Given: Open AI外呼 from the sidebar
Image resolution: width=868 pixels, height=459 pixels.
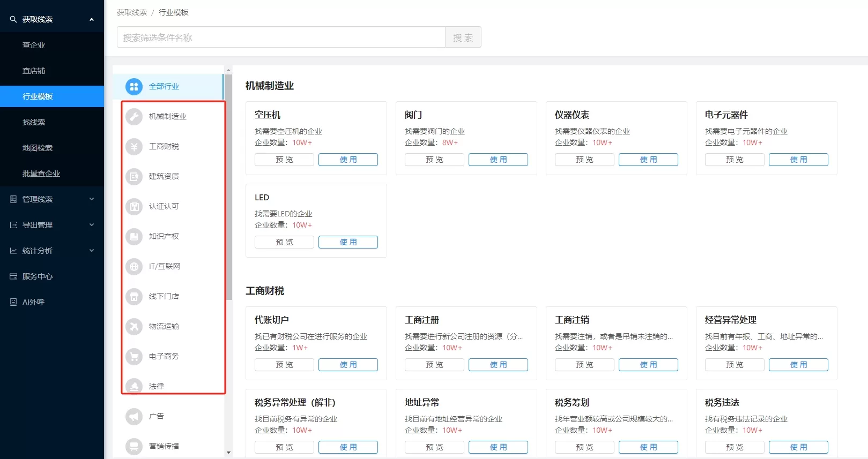Looking at the screenshot, I should (33, 302).
